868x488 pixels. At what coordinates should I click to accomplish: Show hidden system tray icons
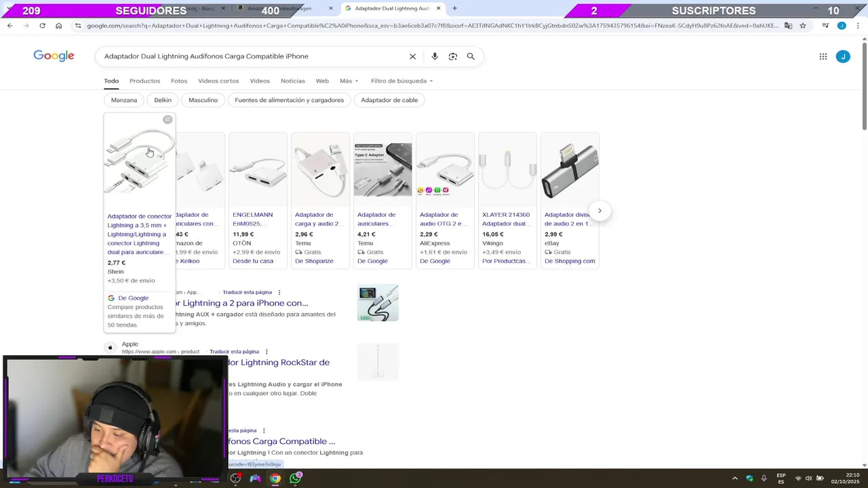click(734, 479)
